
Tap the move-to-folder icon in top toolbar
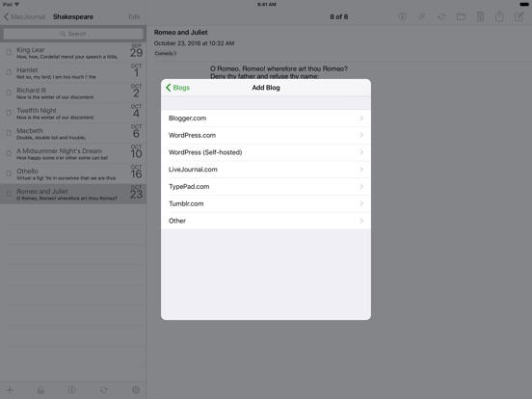click(461, 16)
